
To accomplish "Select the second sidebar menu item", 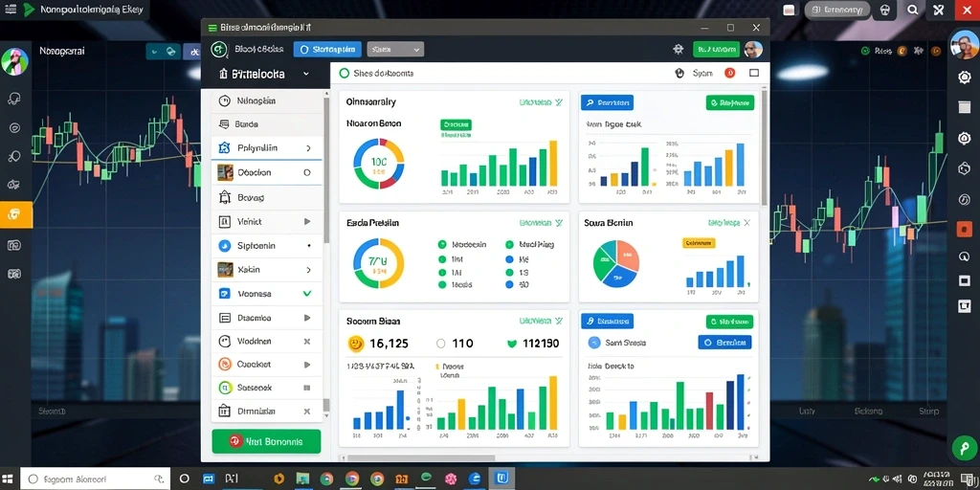I will 267,124.
